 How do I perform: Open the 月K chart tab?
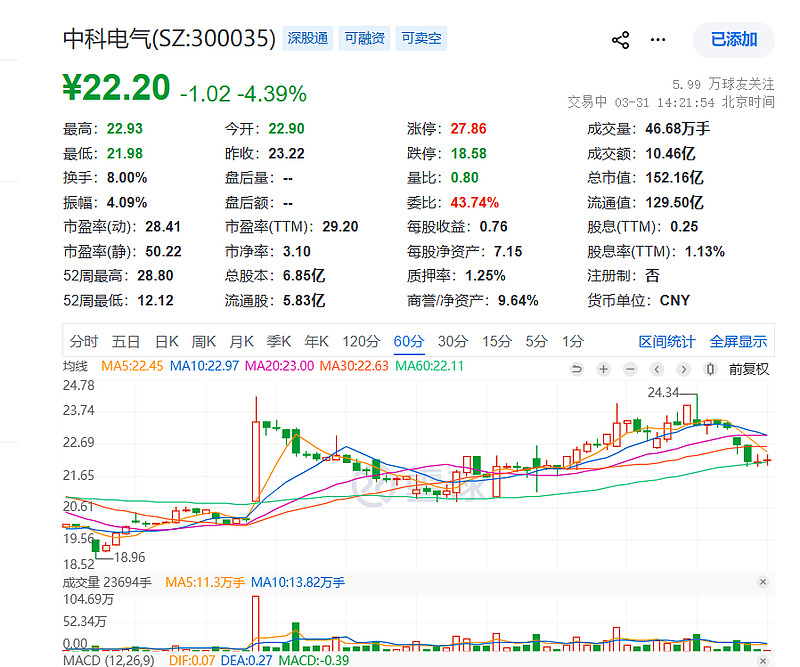[x=241, y=341]
